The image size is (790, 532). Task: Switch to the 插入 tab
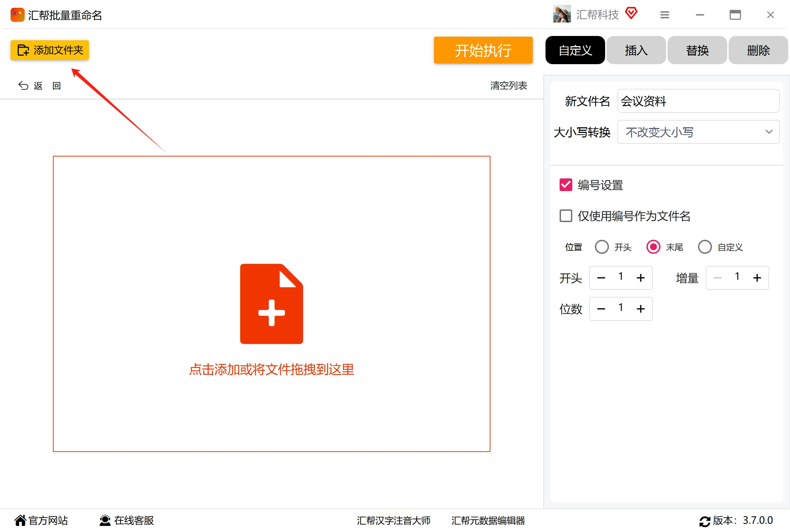pos(636,50)
